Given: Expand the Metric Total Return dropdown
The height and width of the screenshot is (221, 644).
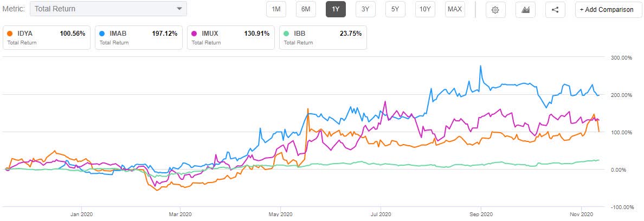Looking at the screenshot, I should pyautogui.click(x=108, y=9).
